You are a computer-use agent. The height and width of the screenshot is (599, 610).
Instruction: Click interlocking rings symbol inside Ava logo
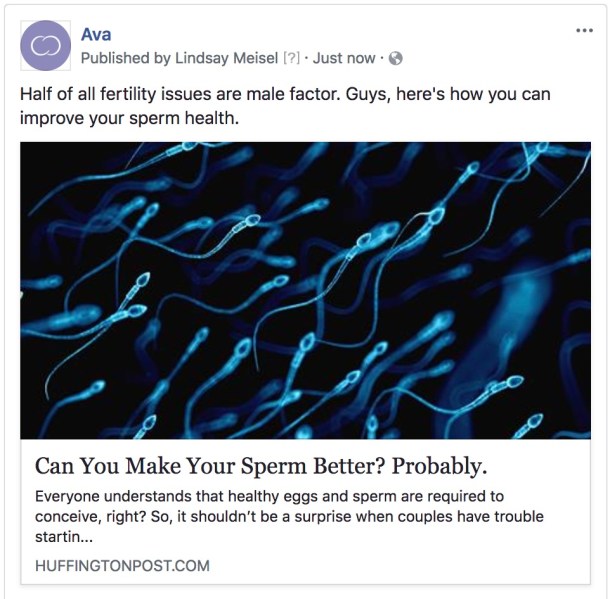(x=46, y=46)
